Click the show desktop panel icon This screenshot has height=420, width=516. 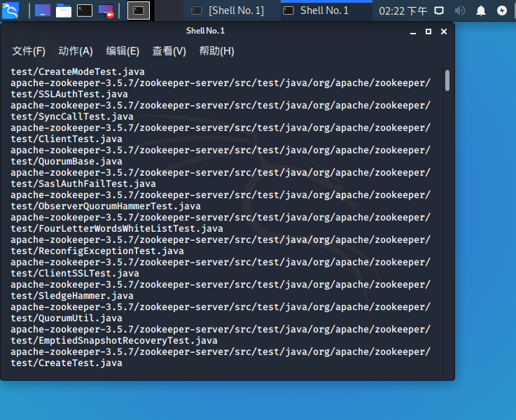(43, 10)
